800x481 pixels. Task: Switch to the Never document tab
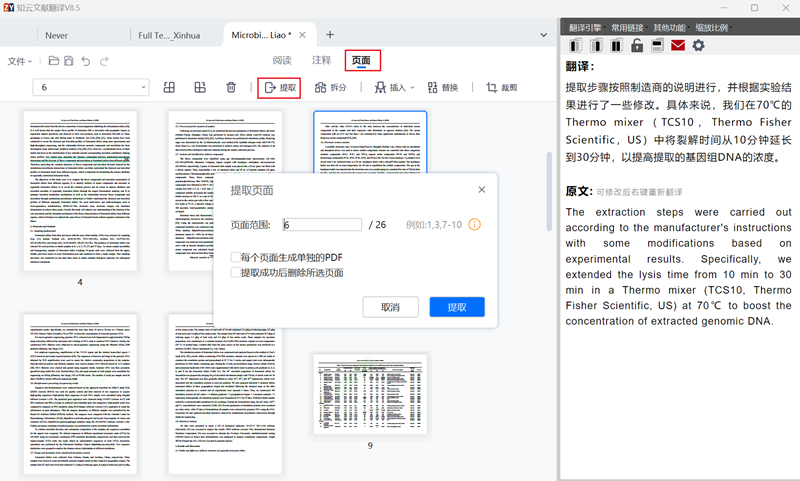tap(56, 35)
